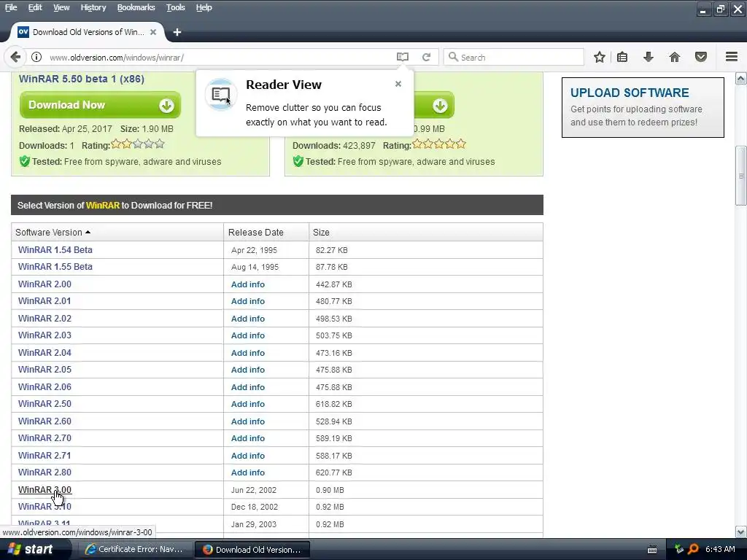Image resolution: width=747 pixels, height=560 pixels.
Task: Show bookmarks list icon
Action: coord(622,57)
